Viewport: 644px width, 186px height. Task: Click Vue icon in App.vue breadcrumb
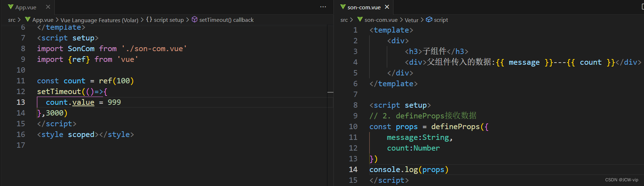(x=28, y=20)
